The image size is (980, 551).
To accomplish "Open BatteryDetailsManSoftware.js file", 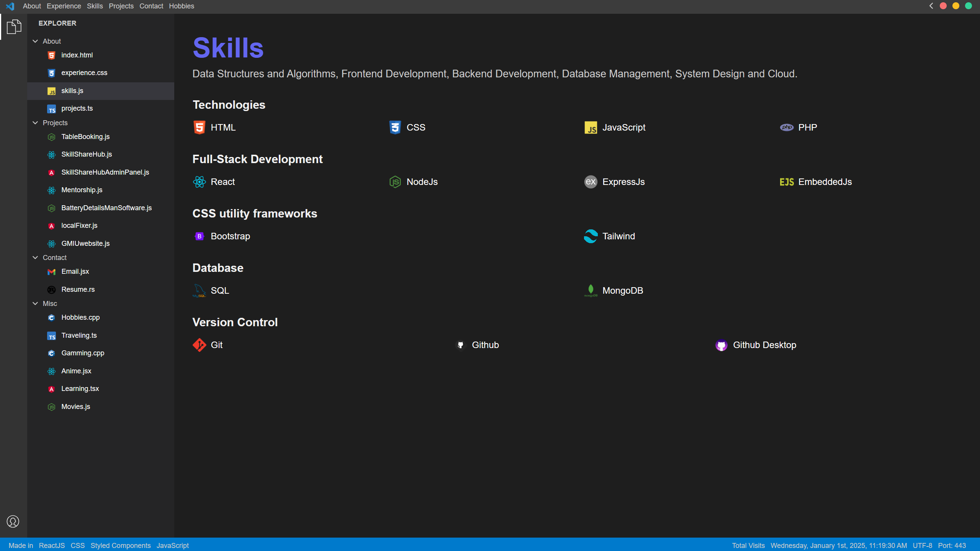I will click(101, 208).
